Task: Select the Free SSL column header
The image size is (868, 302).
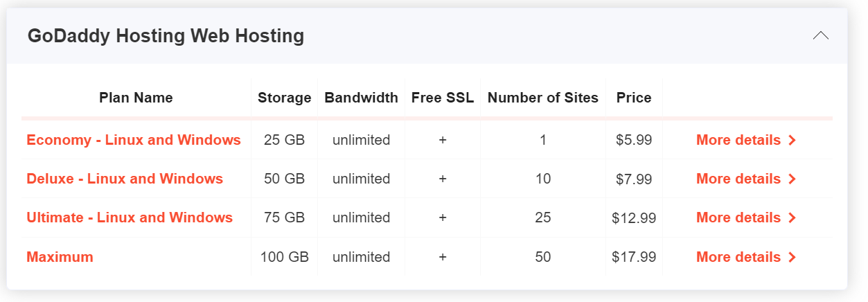Action: click(x=443, y=98)
